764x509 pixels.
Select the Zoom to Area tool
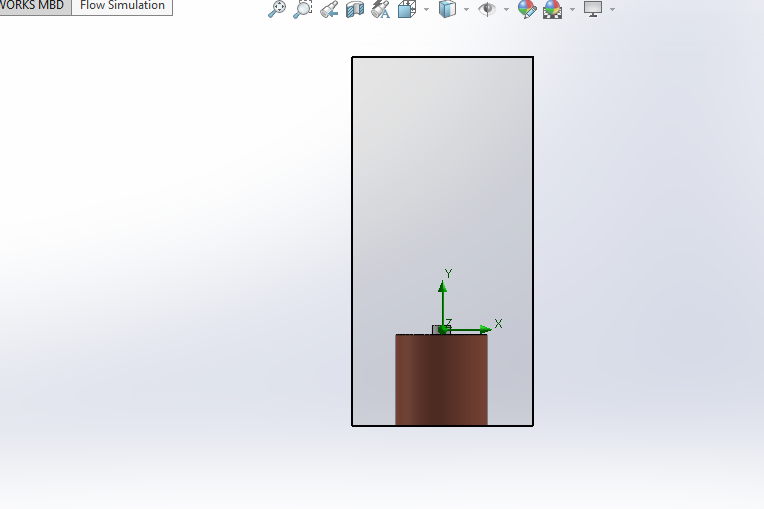tap(303, 9)
